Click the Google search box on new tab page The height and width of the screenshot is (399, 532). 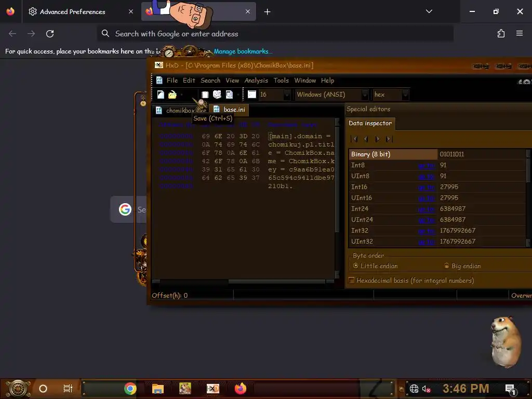(x=128, y=209)
